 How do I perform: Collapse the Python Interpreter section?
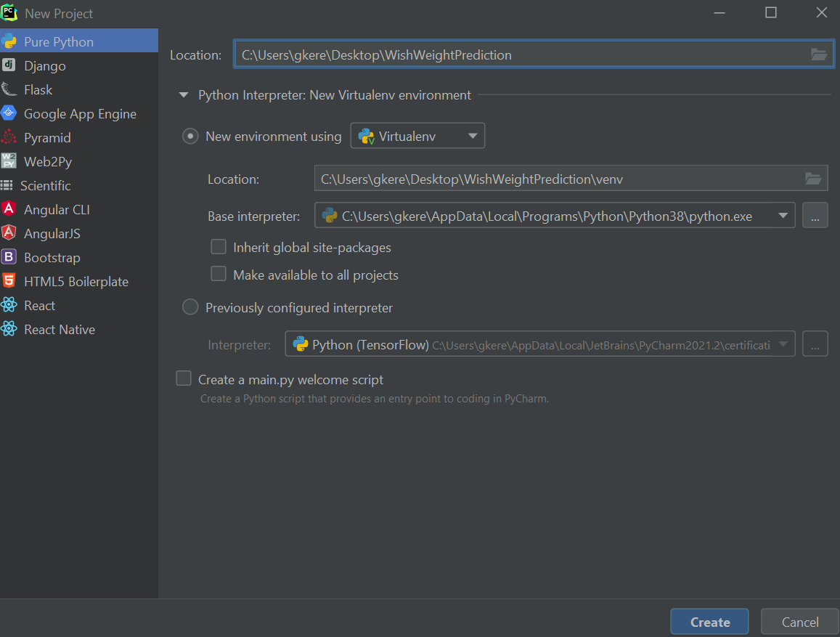click(184, 95)
